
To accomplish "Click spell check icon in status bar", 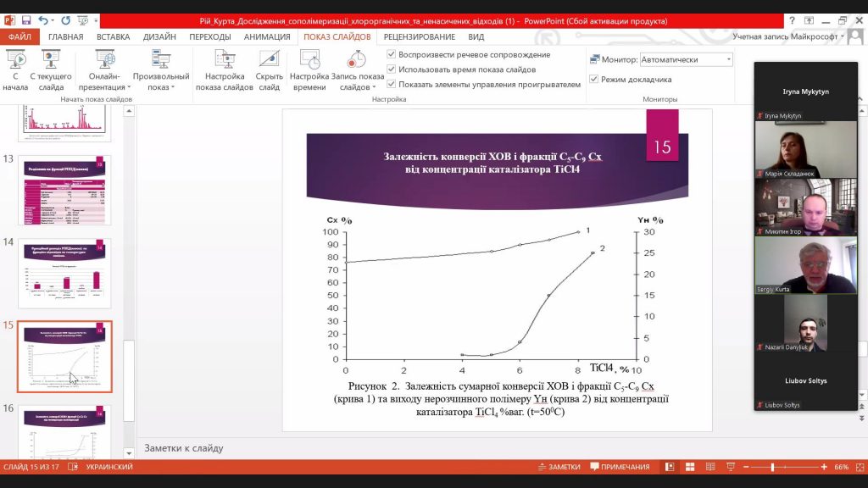I will (73, 467).
